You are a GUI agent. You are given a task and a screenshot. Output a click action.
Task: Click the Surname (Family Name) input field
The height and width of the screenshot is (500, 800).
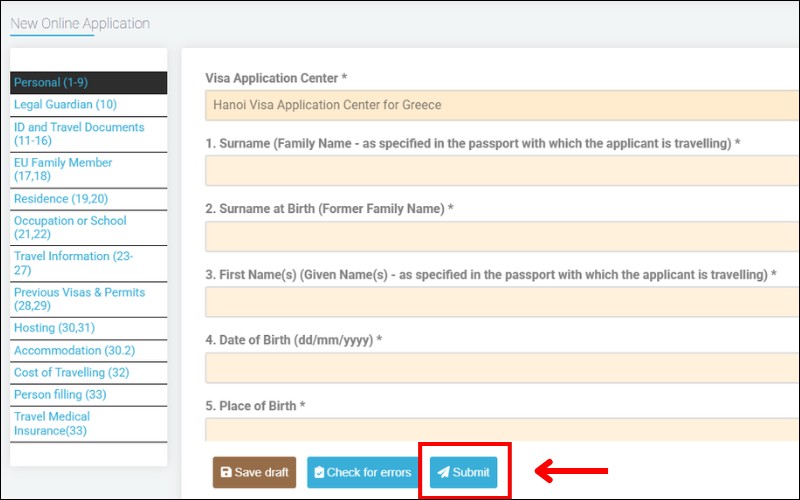500,171
